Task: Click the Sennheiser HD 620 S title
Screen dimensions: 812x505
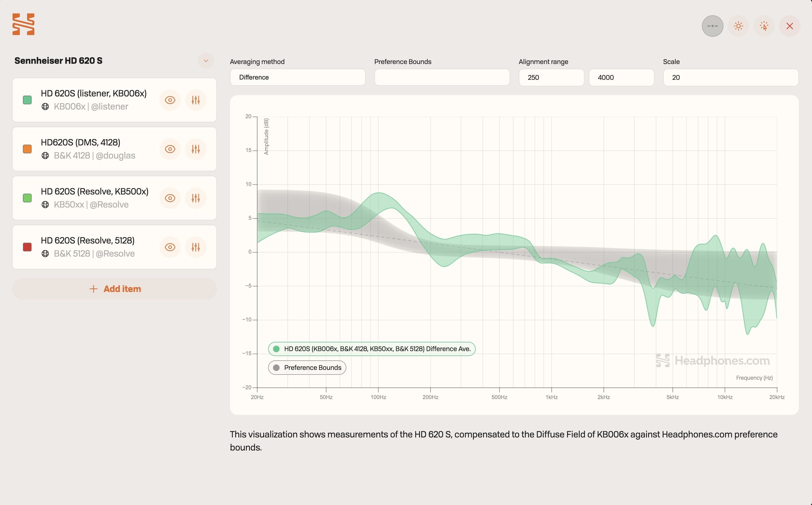Action: click(59, 61)
